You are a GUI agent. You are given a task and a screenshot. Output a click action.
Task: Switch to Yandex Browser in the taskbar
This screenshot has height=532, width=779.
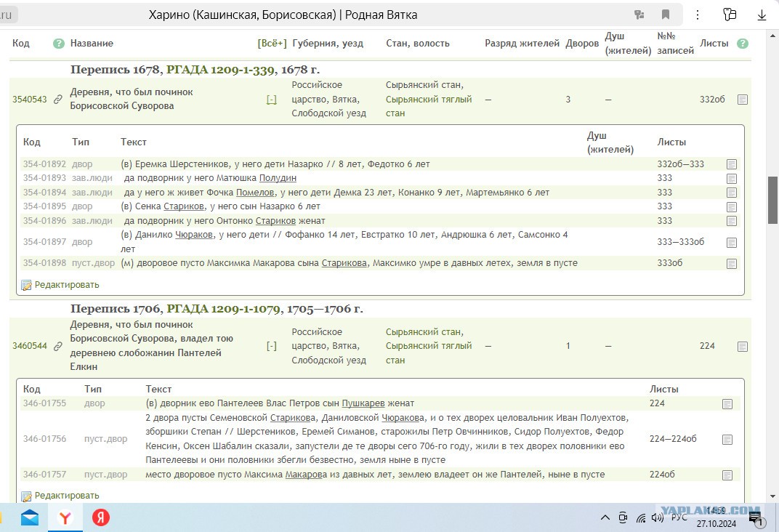65,518
